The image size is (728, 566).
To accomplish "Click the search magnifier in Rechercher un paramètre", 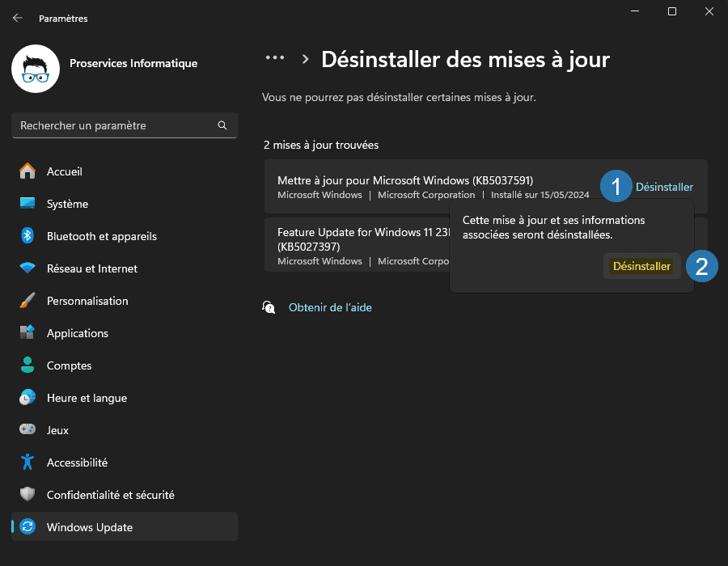I will (222, 125).
